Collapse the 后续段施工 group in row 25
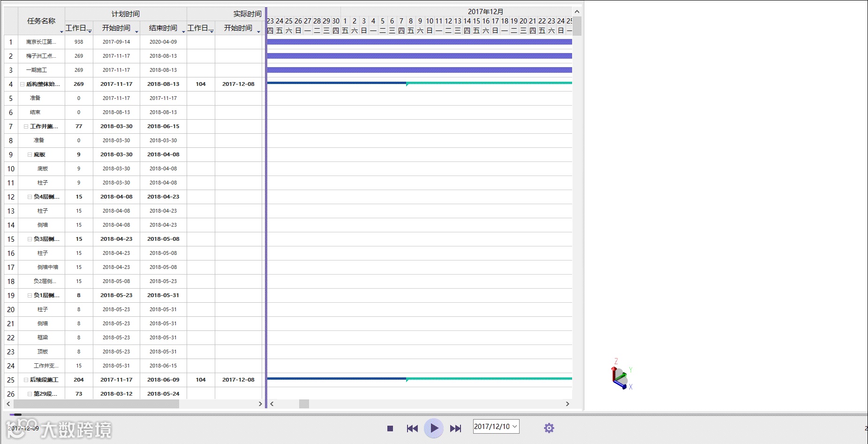Image resolution: width=868 pixels, height=444 pixels. pyautogui.click(x=26, y=380)
